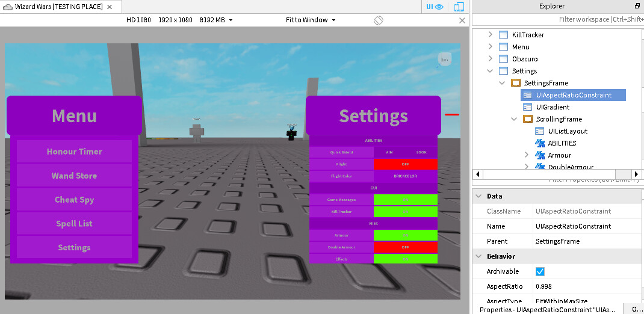Collapse the Behavior properties section

click(x=478, y=256)
